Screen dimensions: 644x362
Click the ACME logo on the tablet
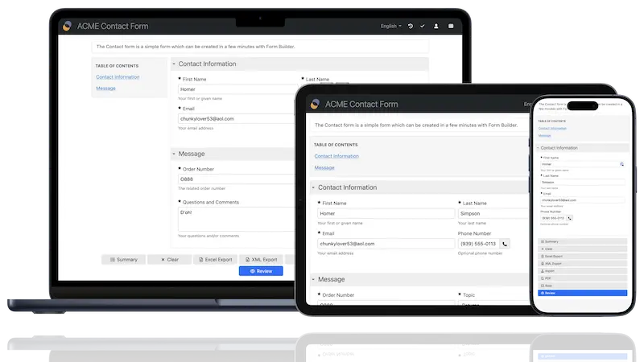pos(314,104)
